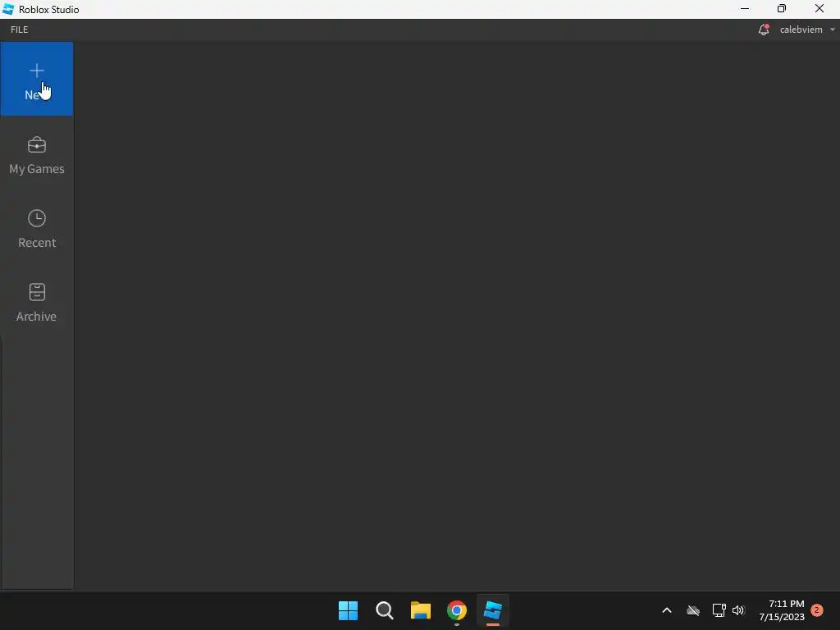This screenshot has width=840, height=630.
Task: Click the Roblox Studio title bar logo
Action: point(8,9)
